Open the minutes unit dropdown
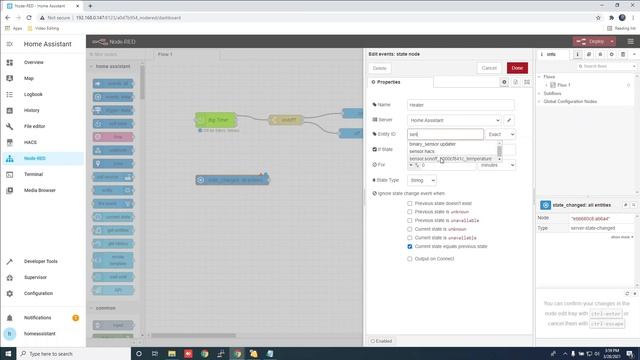The height and width of the screenshot is (360, 640). click(x=496, y=165)
